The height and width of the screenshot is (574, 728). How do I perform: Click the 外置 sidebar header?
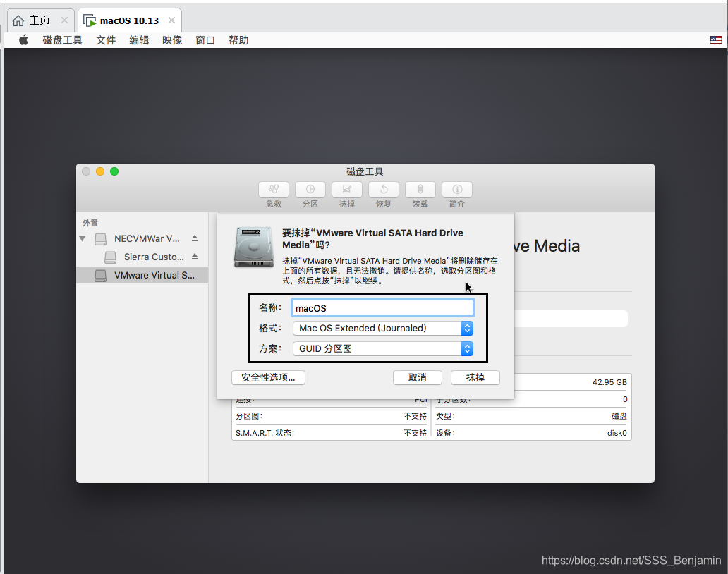tap(90, 223)
